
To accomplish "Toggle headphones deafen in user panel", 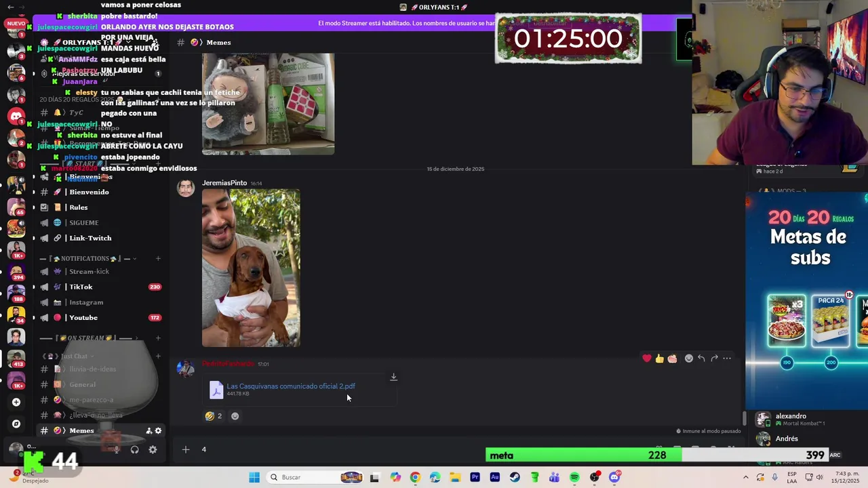I will [134, 449].
